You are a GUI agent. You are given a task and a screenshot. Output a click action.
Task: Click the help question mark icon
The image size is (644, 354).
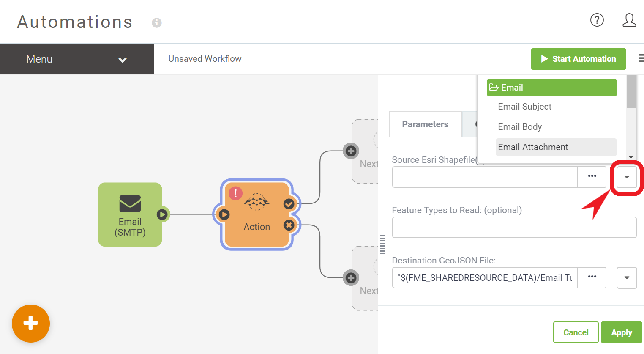pyautogui.click(x=597, y=20)
